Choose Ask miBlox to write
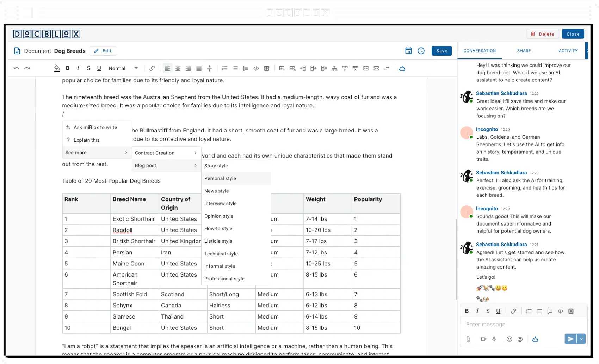 tap(97, 127)
